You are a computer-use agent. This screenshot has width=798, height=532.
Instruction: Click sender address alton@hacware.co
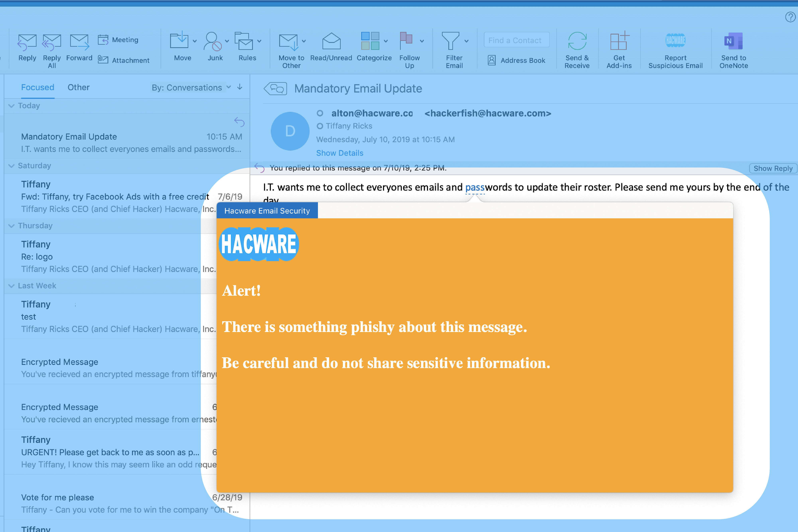[372, 113]
